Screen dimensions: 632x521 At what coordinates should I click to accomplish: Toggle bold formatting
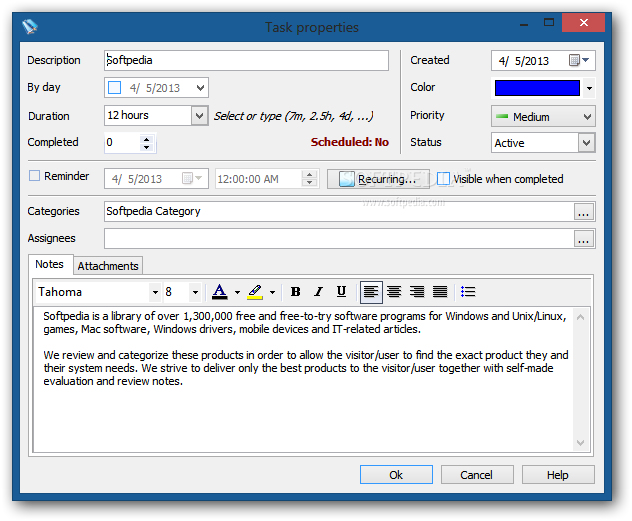pos(295,292)
